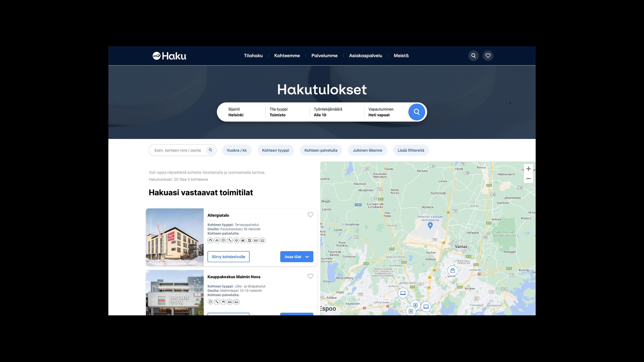Click the Allergiatalo building photo
Image resolution: width=644 pixels, height=362 pixels.
(x=175, y=237)
